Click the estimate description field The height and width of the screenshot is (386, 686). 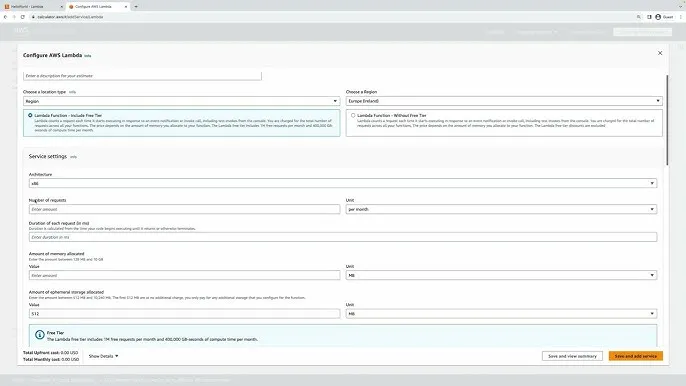(x=142, y=76)
